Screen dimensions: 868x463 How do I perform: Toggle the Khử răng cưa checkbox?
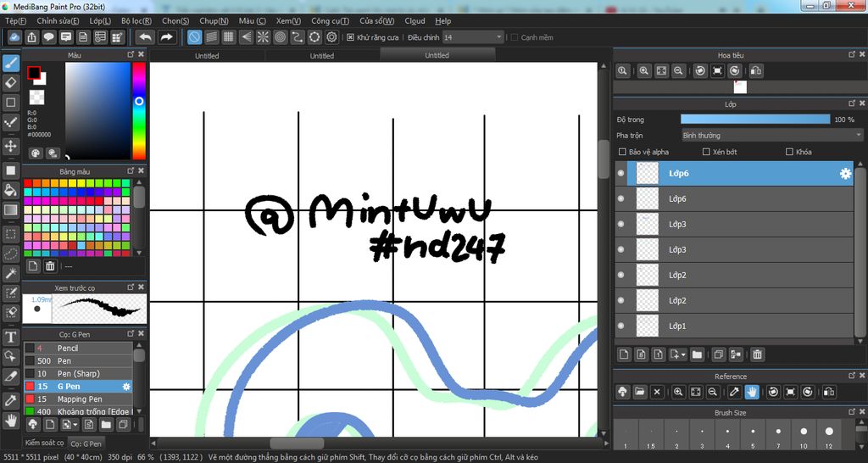pyautogui.click(x=350, y=37)
